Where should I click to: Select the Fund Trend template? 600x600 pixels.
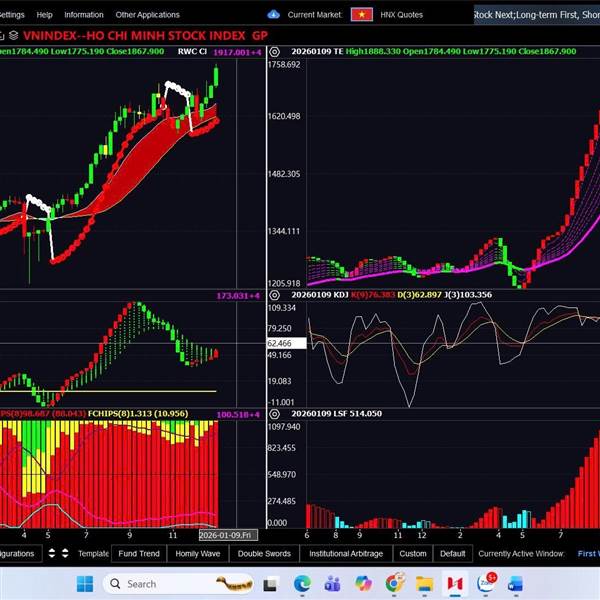139,553
